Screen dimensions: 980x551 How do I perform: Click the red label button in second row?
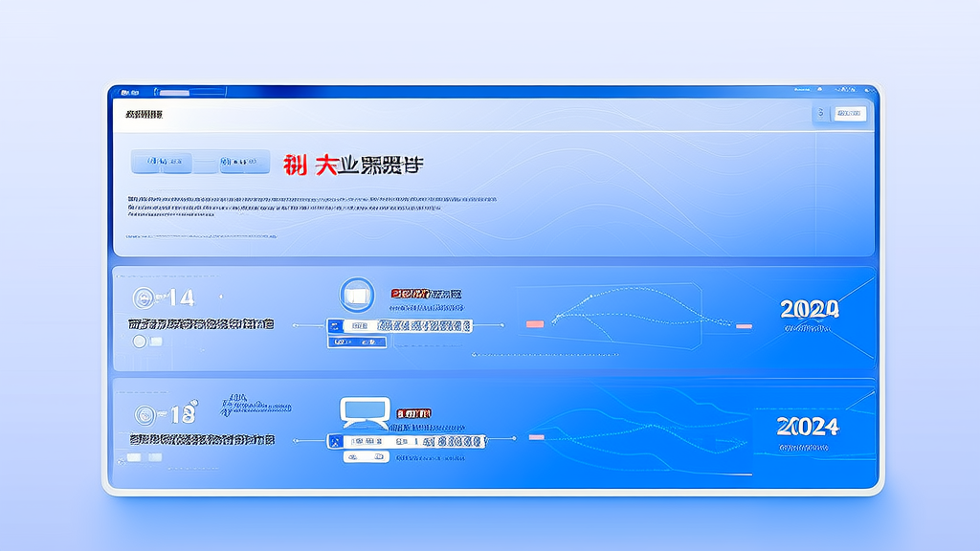click(413, 413)
